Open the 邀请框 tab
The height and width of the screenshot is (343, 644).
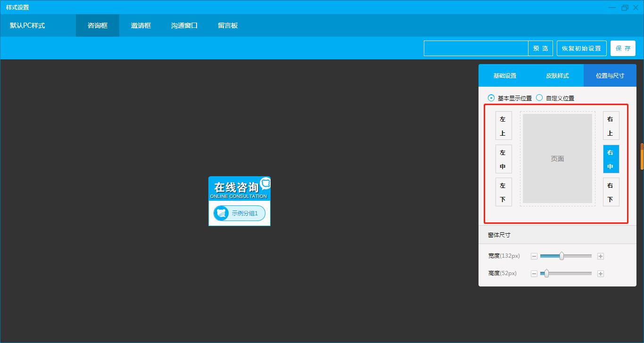[x=141, y=25]
